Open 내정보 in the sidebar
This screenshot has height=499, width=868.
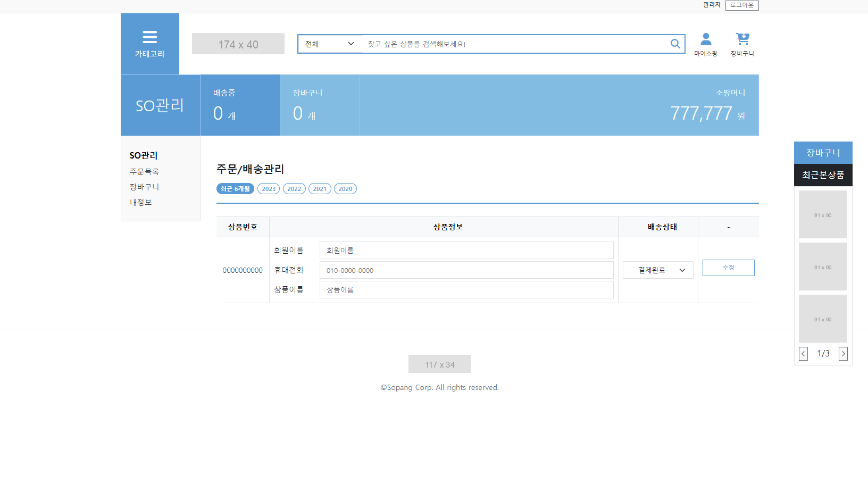click(140, 202)
